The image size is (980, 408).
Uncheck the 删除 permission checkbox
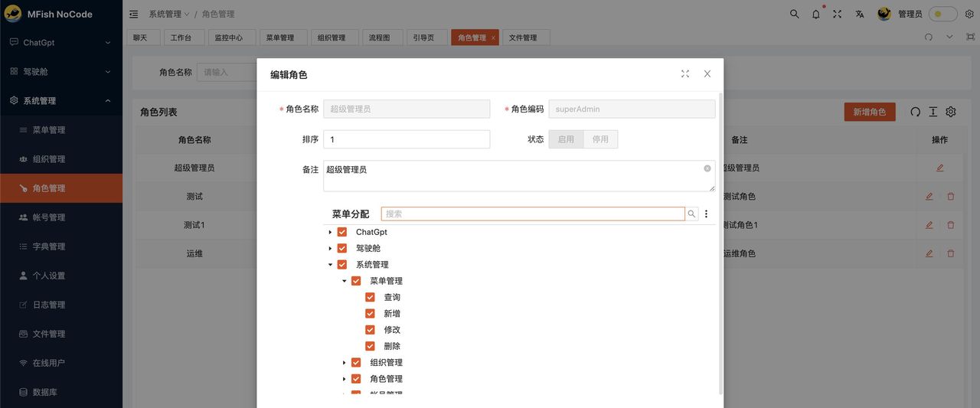(x=371, y=346)
